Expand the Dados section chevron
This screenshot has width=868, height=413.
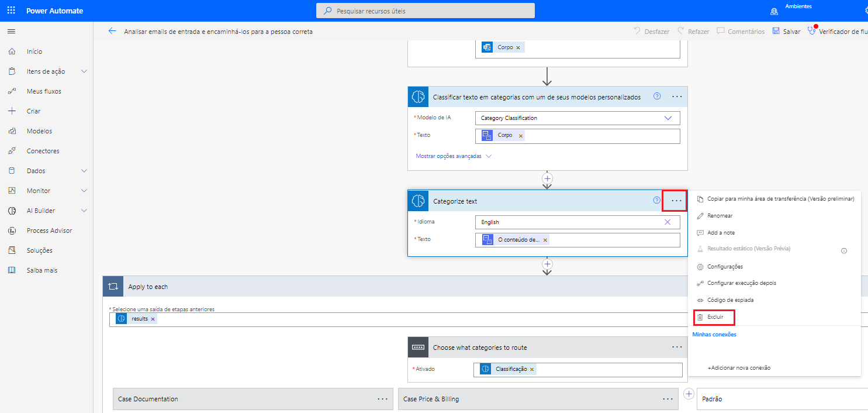84,171
